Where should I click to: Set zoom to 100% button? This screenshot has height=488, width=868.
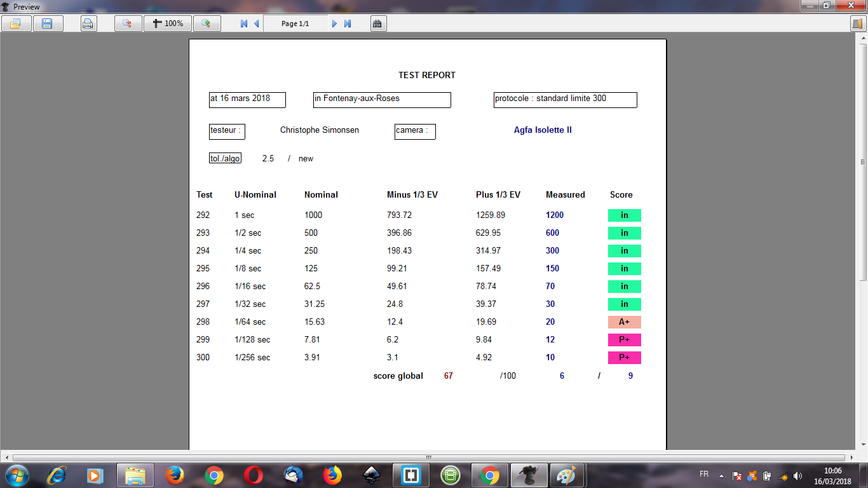(168, 24)
